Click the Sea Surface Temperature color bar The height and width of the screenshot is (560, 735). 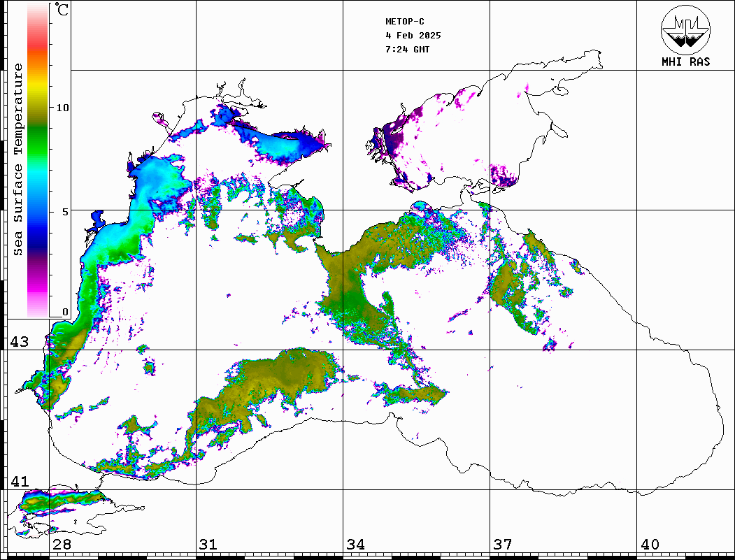point(38,161)
